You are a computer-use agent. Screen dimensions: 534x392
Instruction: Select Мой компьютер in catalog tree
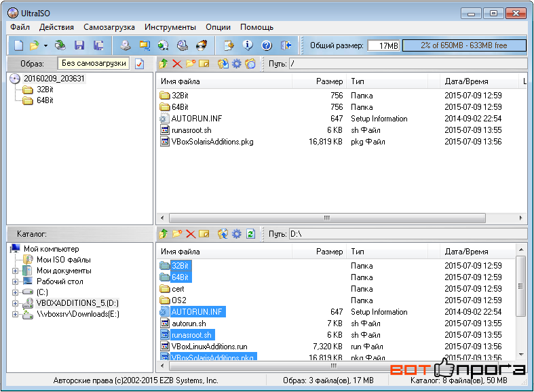52,249
